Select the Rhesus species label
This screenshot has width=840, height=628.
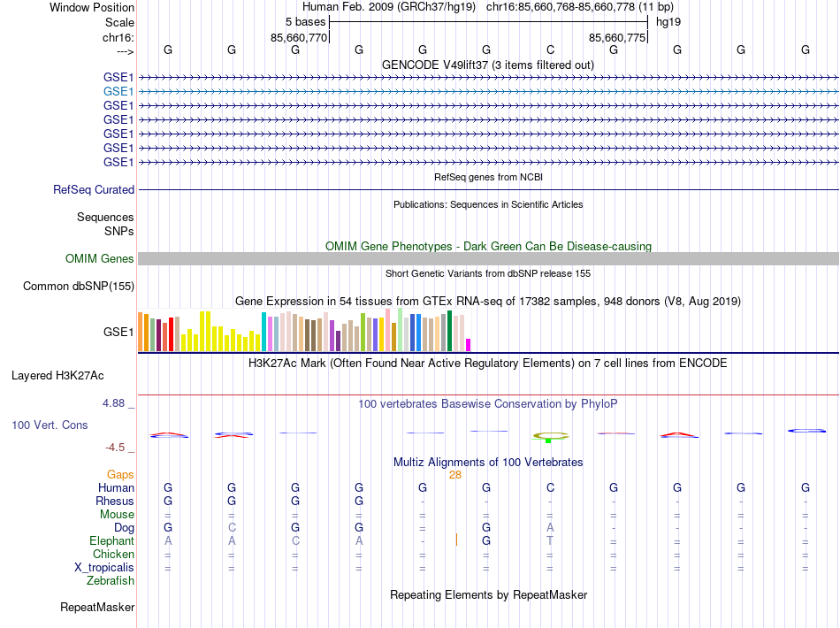[x=115, y=501]
